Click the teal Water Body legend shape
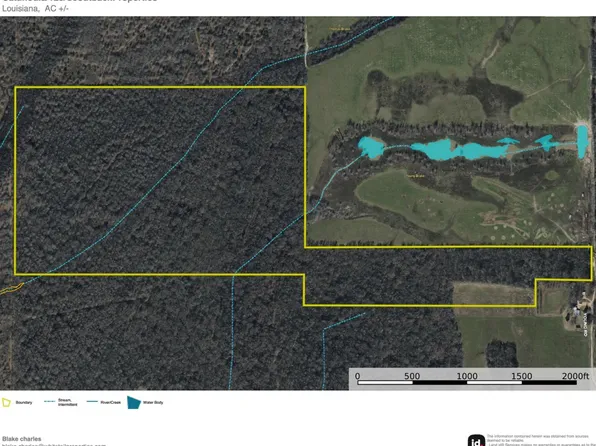This screenshot has width=596, height=446. (x=134, y=402)
